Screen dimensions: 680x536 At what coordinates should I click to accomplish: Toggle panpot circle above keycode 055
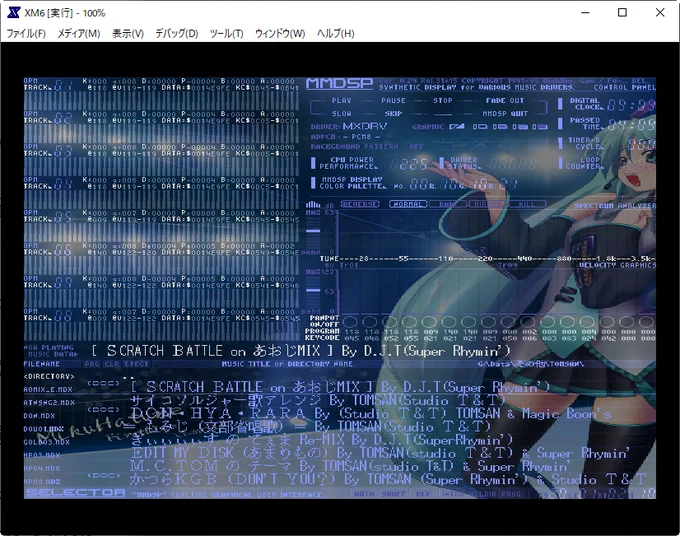coord(410,322)
